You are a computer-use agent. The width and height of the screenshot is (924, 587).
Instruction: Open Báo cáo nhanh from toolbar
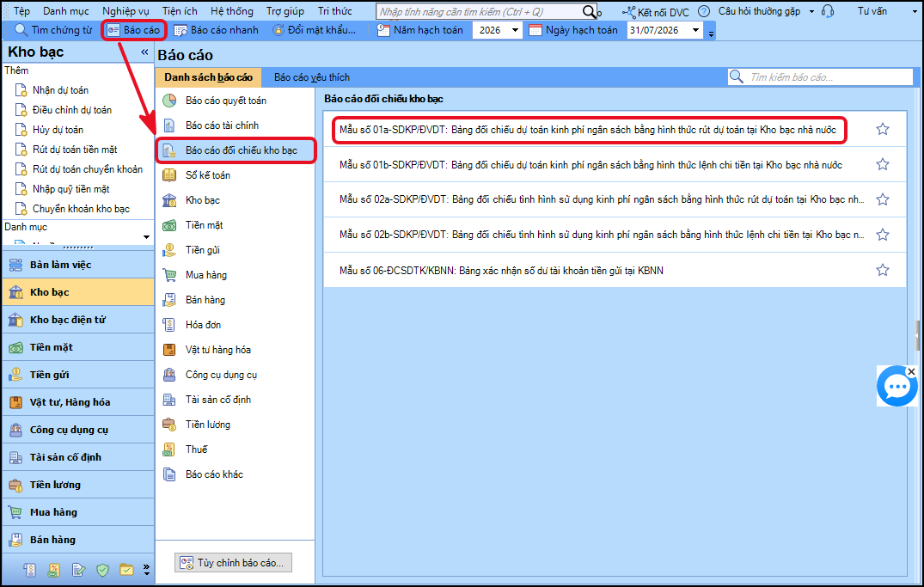click(217, 30)
